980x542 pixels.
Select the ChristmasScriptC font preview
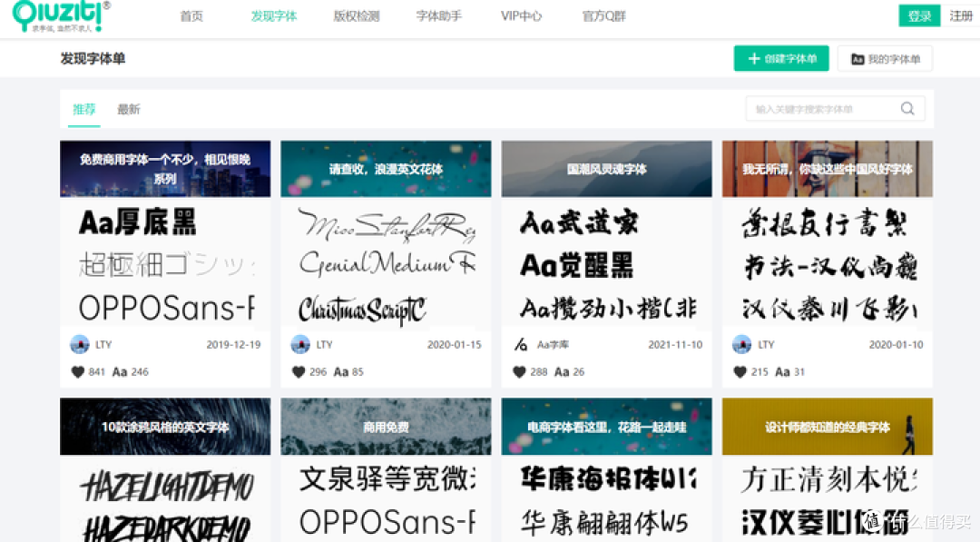362,309
